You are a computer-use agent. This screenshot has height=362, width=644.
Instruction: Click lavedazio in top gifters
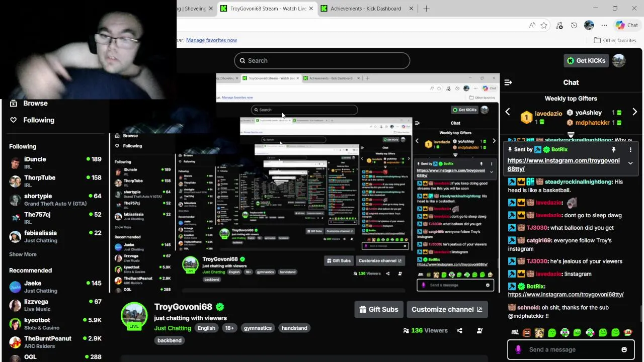[548, 114]
